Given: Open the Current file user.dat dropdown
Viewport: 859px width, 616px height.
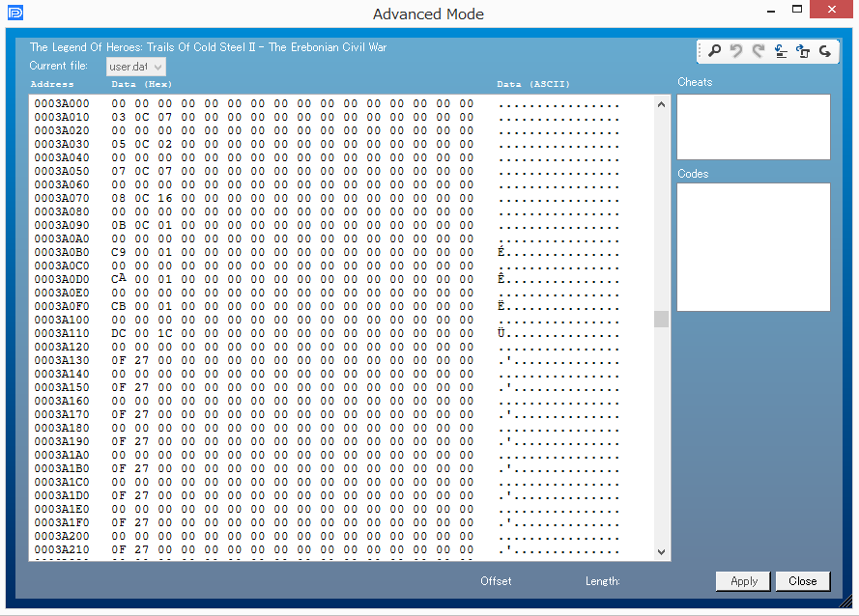Looking at the screenshot, I should [136, 67].
